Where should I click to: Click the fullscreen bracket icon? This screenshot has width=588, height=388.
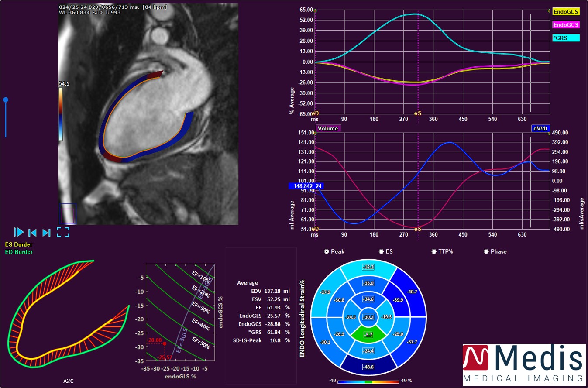[63, 232]
